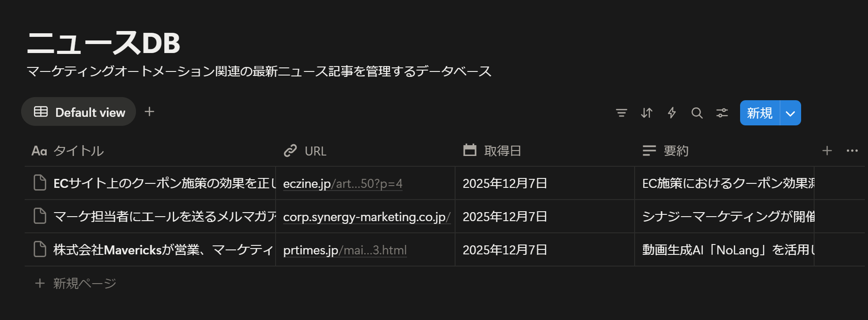The width and height of the screenshot is (868, 320).
Task: Click the search magnifier icon
Action: click(x=697, y=113)
